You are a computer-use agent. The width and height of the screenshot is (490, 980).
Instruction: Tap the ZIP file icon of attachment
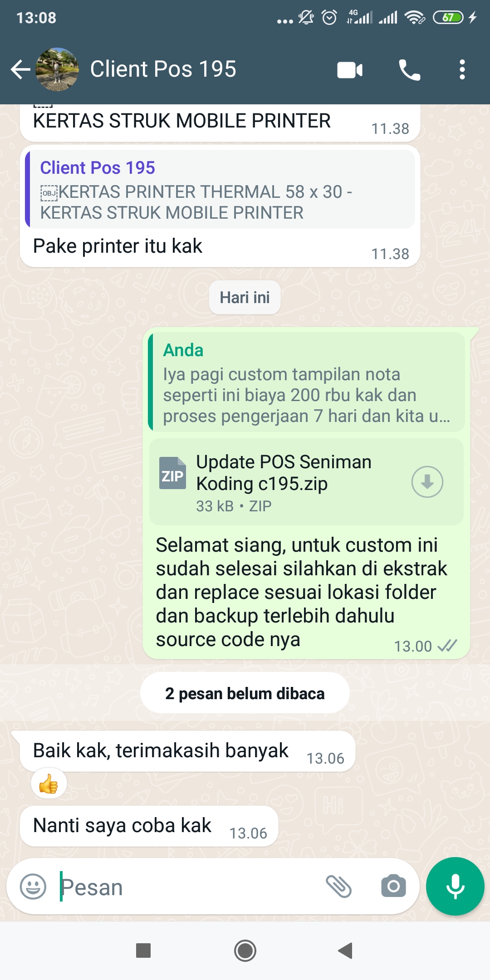click(172, 473)
